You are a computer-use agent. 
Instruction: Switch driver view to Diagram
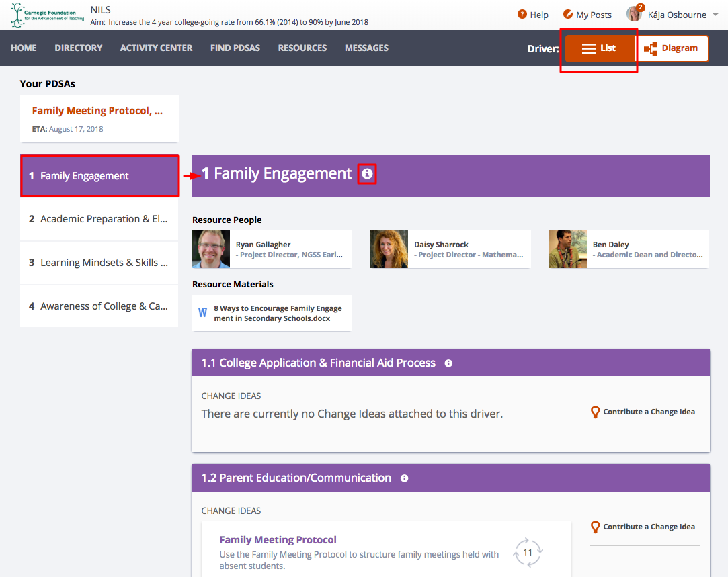(672, 48)
